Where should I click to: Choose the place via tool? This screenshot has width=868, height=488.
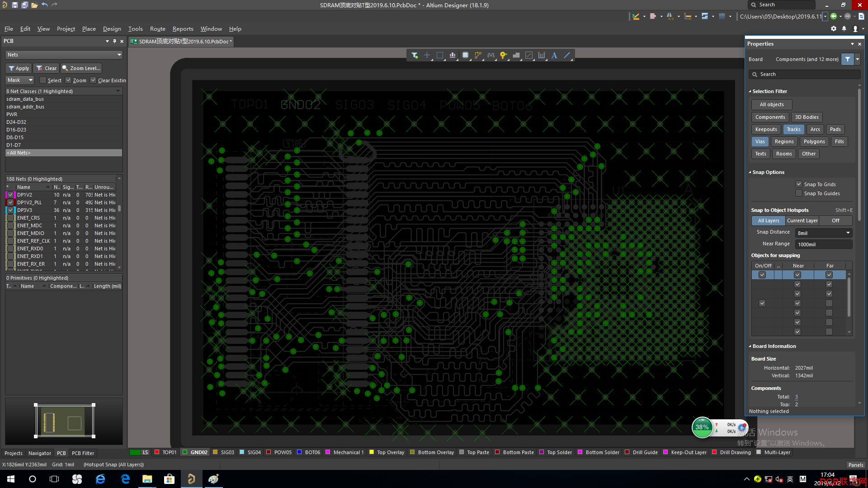tap(504, 55)
